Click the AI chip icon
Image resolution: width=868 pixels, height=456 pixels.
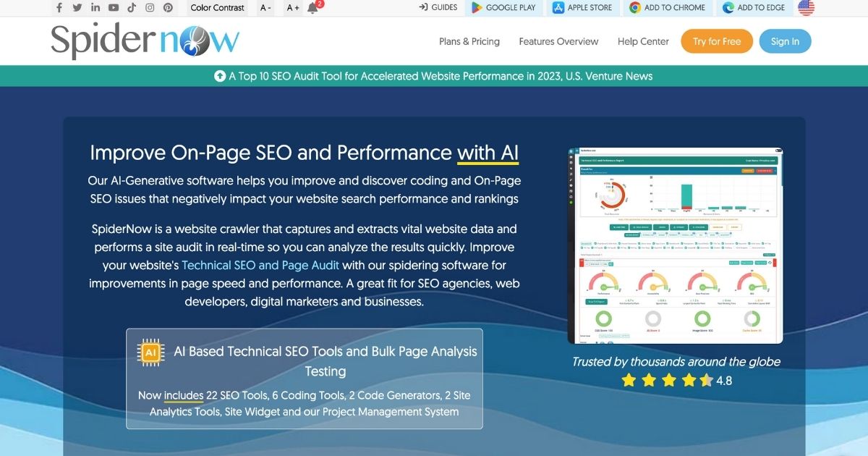(x=150, y=352)
